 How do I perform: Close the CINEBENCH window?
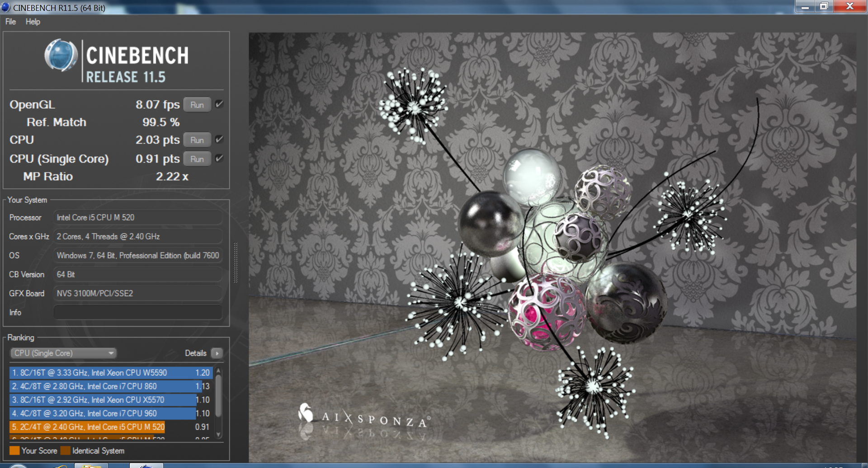coord(850,6)
